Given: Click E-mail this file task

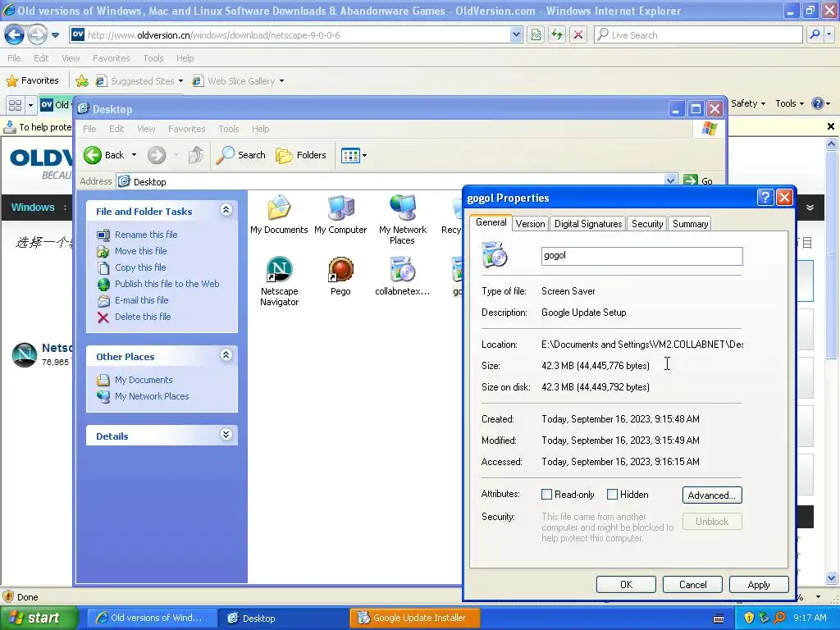Looking at the screenshot, I should tap(141, 300).
